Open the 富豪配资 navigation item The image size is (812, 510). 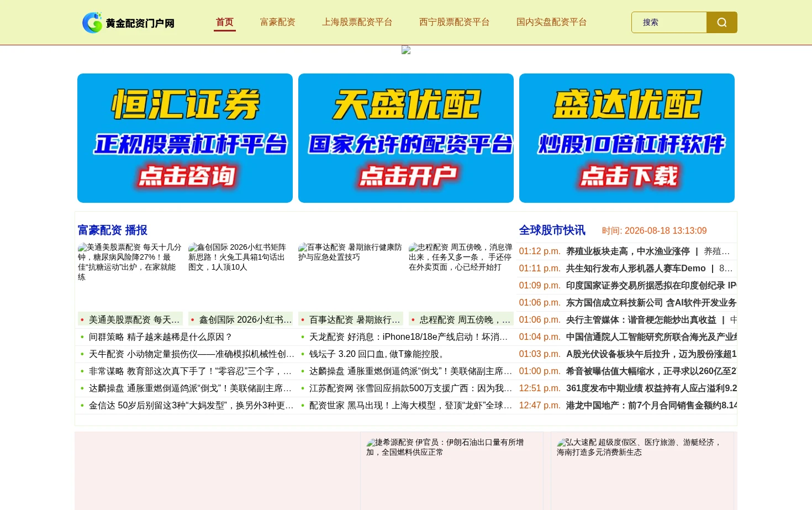[x=278, y=22]
